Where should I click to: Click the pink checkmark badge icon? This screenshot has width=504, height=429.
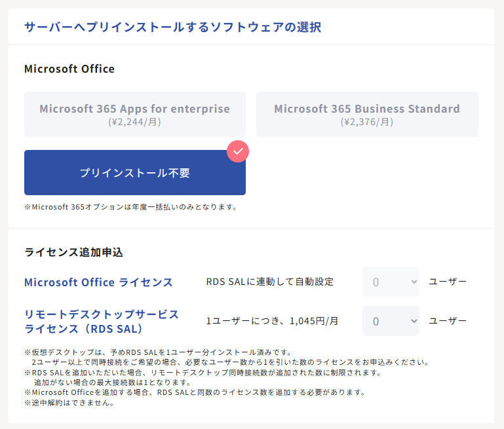tap(238, 151)
